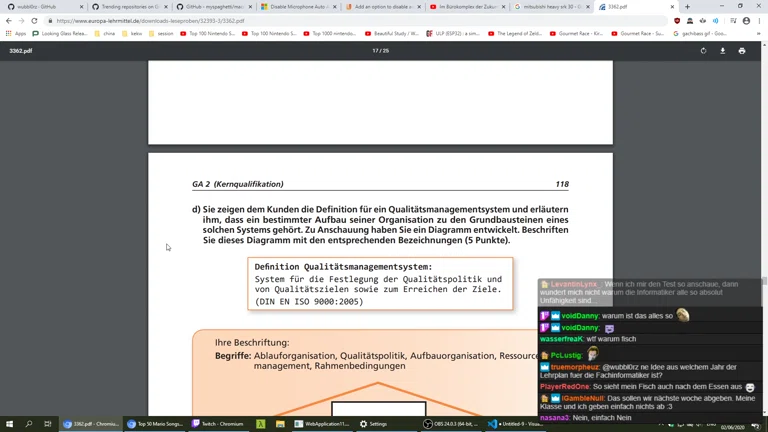Screen dimensions: 768x432
Task: Open the Chrome profile avatar
Action: coord(746,21)
